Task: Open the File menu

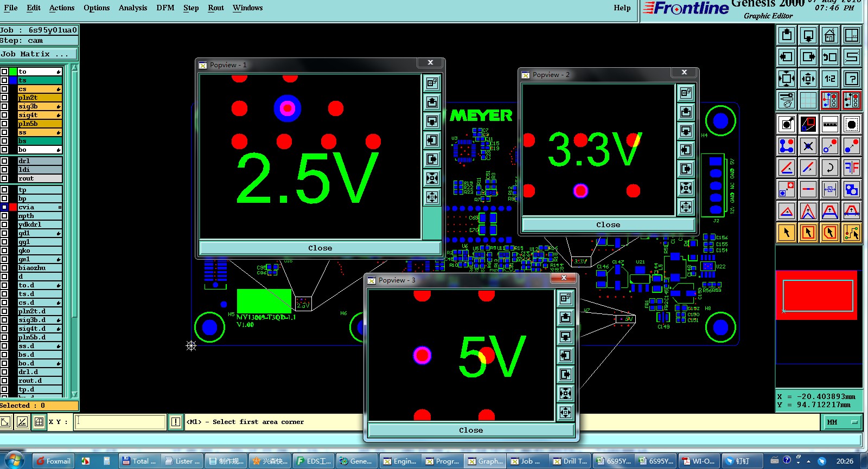Action: coord(10,8)
